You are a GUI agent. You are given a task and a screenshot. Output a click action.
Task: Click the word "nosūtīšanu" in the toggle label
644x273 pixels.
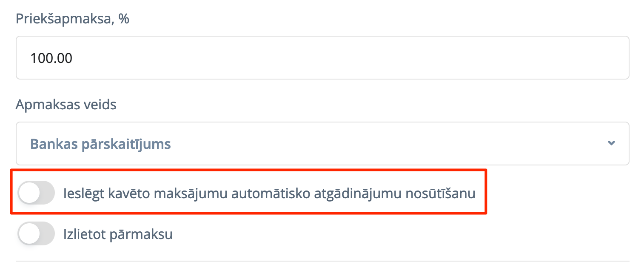[x=440, y=193]
